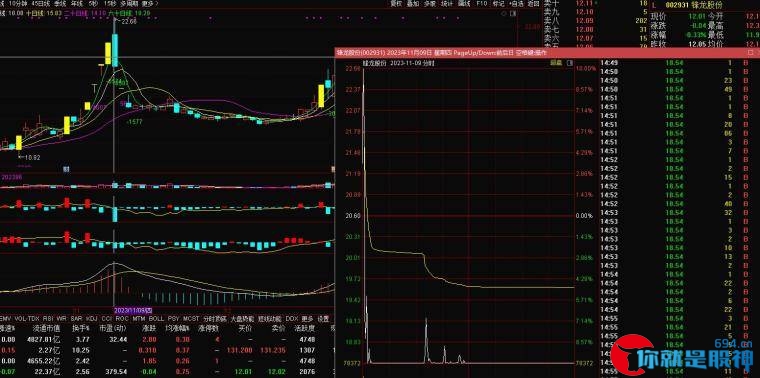Select the ROC indicator tab
This screenshot has height=378, width=760.
pos(122,319)
